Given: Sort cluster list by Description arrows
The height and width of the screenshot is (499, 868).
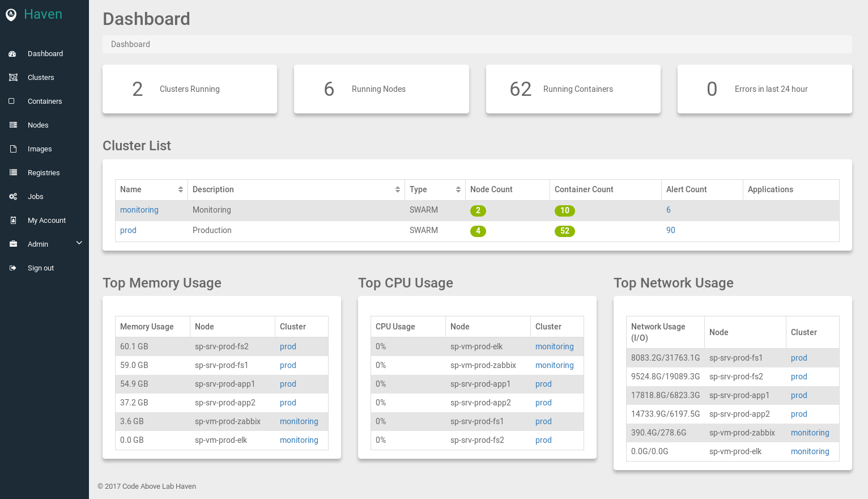Looking at the screenshot, I should pyautogui.click(x=397, y=189).
